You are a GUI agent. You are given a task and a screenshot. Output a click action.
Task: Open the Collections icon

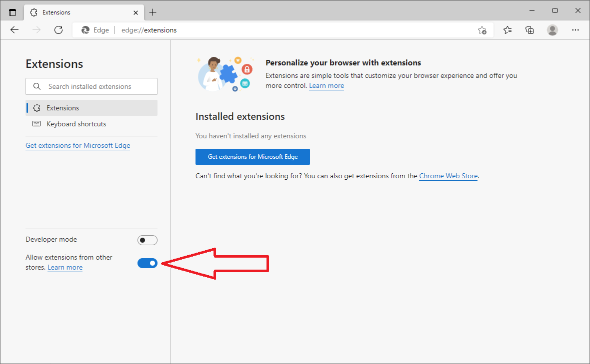coord(529,30)
